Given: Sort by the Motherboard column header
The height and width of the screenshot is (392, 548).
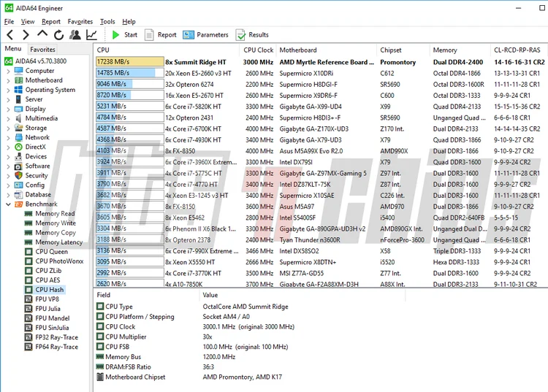Looking at the screenshot, I should [x=326, y=50].
